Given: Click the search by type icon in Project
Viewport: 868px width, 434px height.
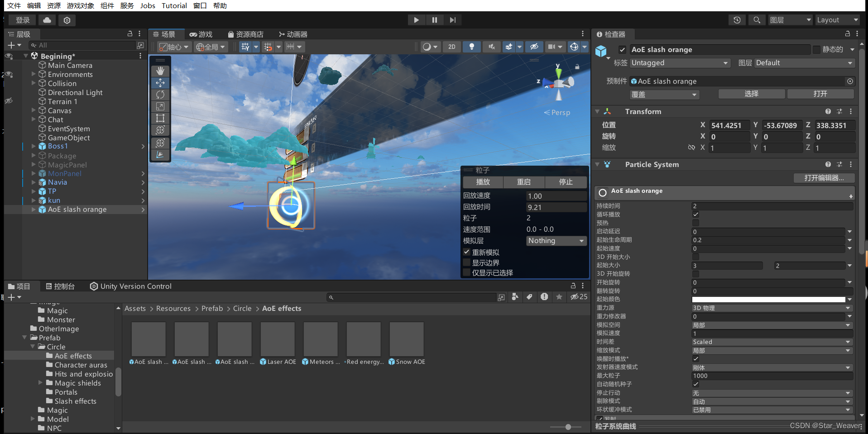Looking at the screenshot, I should 515,297.
